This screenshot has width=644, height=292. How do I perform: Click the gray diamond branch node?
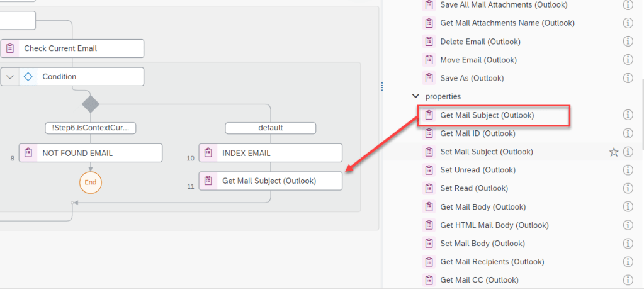click(x=91, y=103)
